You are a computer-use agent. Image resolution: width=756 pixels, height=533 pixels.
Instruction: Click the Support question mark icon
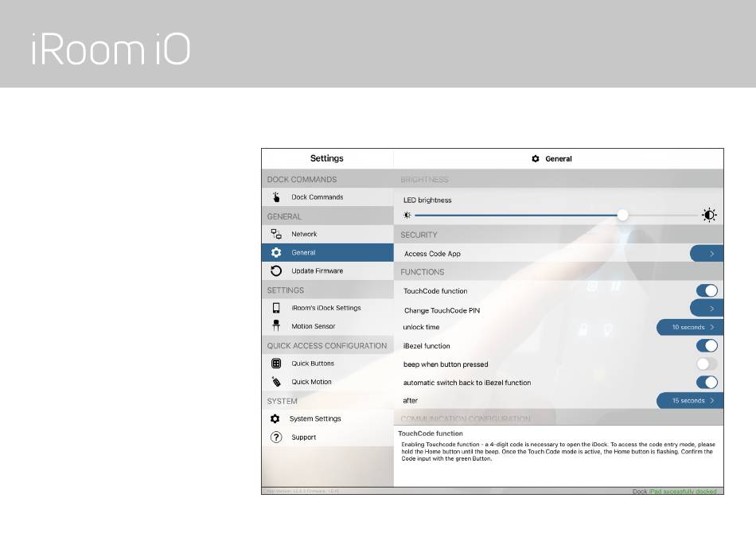pos(276,438)
